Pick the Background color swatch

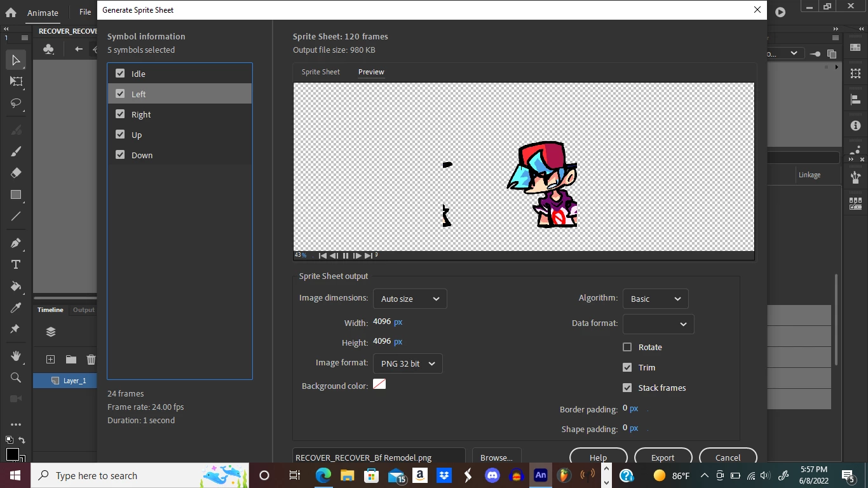(x=379, y=384)
